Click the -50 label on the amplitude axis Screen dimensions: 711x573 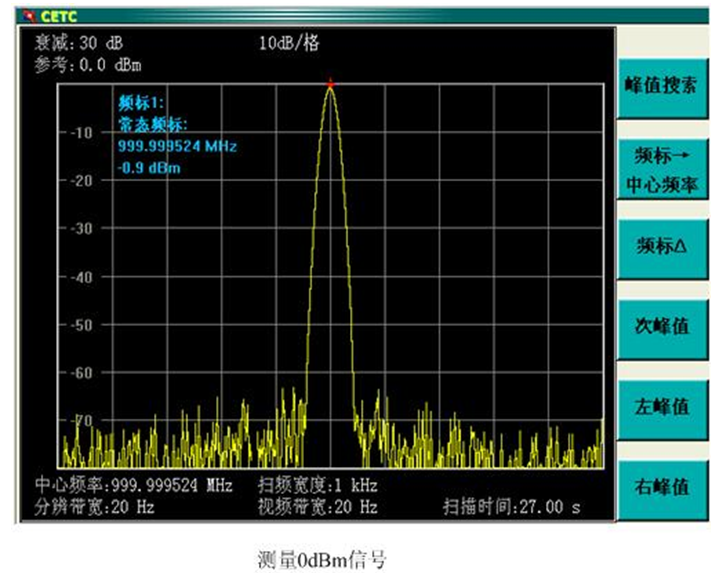coord(79,324)
